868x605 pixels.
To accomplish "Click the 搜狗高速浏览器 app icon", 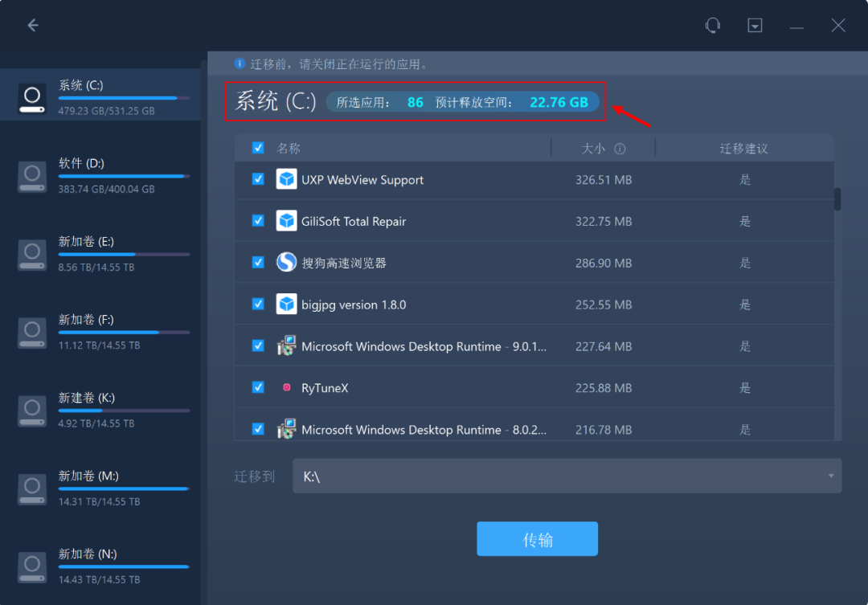I will coord(286,263).
